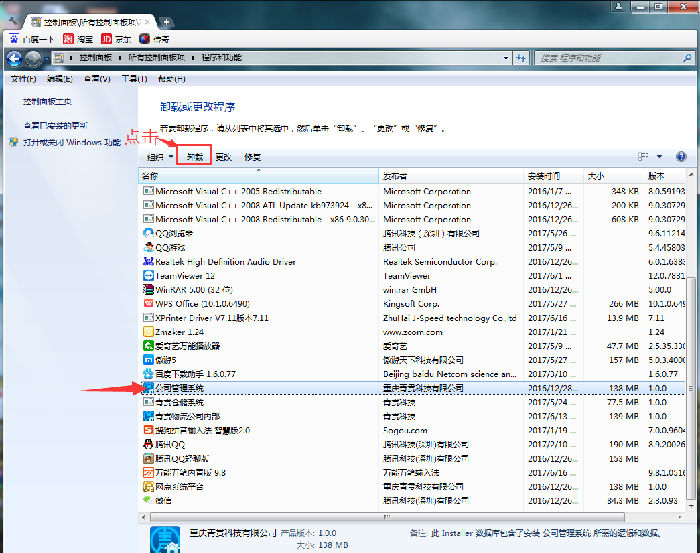
Task: Click the 修复 (Repair) toolbar button
Action: click(253, 157)
